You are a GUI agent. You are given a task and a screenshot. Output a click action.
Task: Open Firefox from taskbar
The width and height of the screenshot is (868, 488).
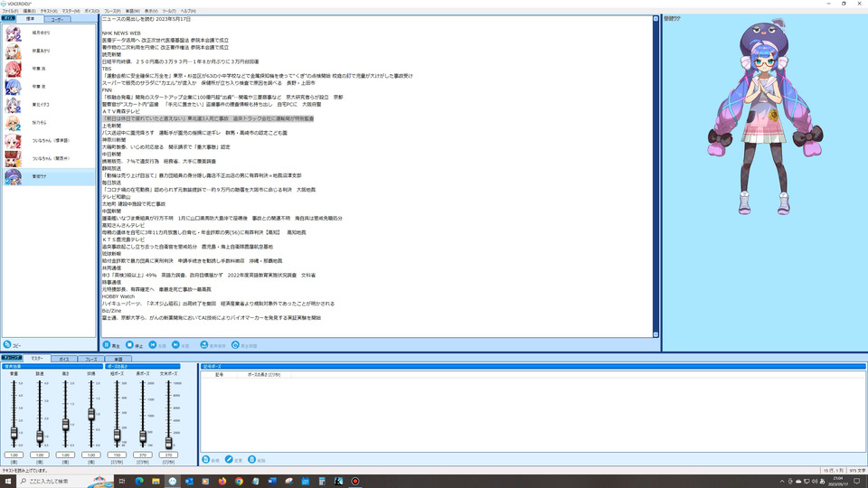coord(222,481)
